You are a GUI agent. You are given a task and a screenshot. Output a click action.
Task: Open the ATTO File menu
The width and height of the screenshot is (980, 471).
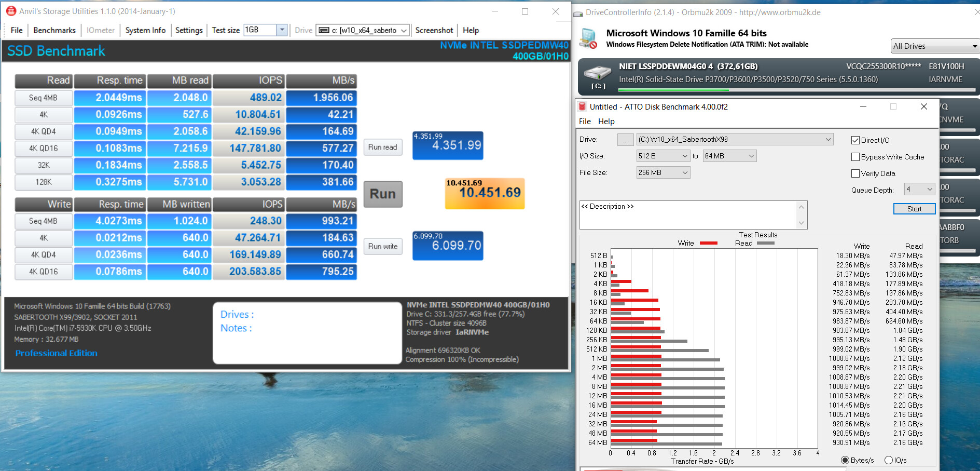point(585,122)
